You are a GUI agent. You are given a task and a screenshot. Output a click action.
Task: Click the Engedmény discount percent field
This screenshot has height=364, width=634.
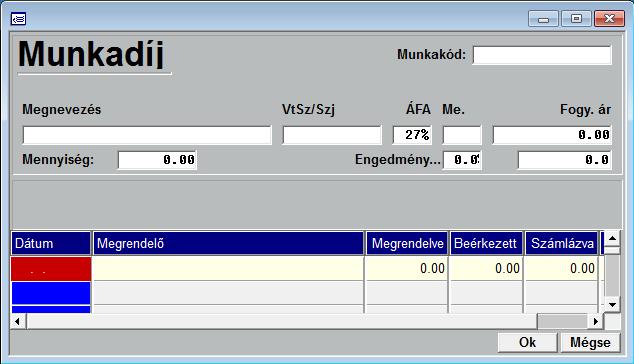462,160
